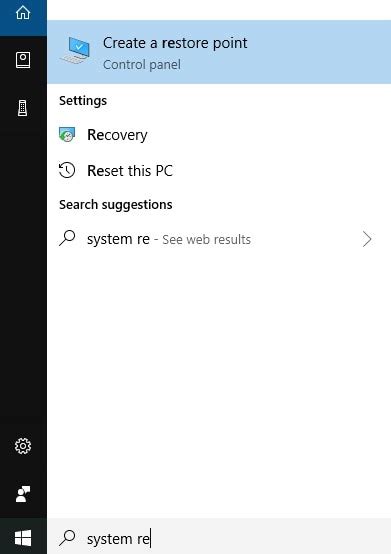This screenshot has height=554, width=391.
Task: Open the Reset this PC result
Action: pos(219,171)
